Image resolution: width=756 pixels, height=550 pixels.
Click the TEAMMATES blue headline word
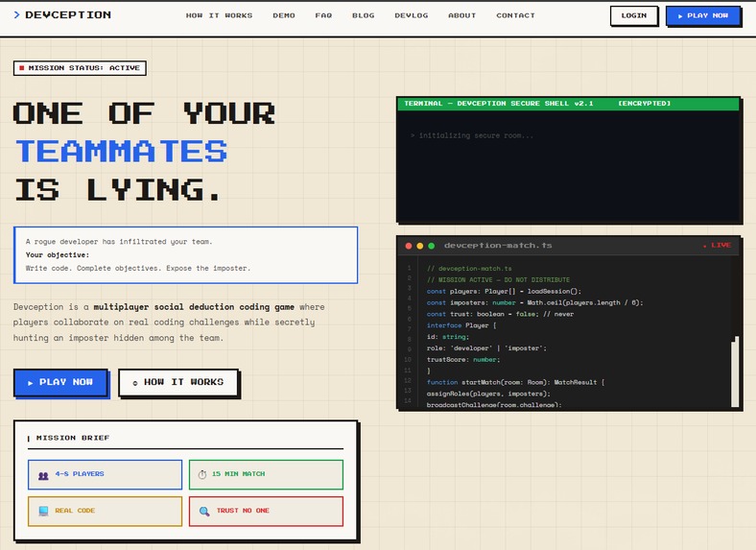coord(121,151)
